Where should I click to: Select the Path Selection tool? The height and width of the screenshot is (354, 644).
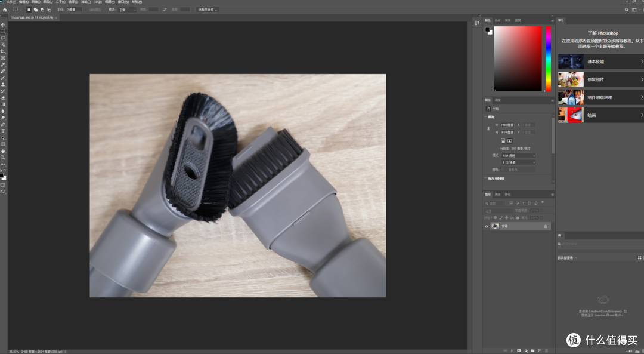[3, 137]
